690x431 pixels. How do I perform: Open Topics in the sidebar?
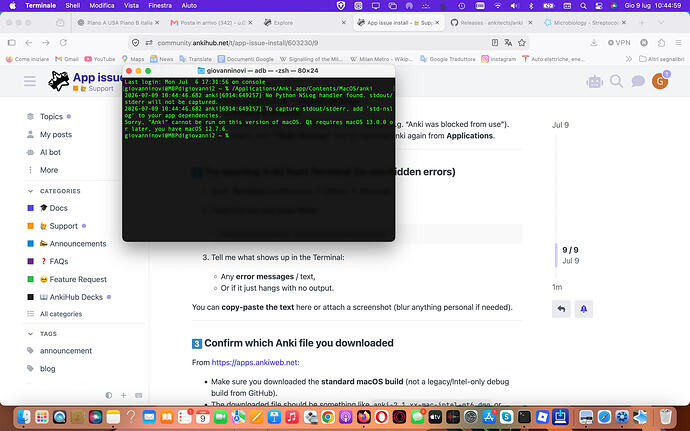click(51, 117)
